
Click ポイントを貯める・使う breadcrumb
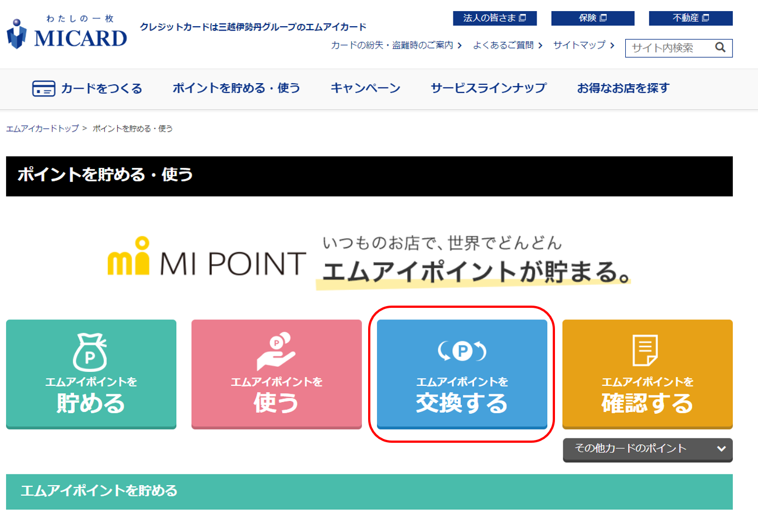point(133,129)
